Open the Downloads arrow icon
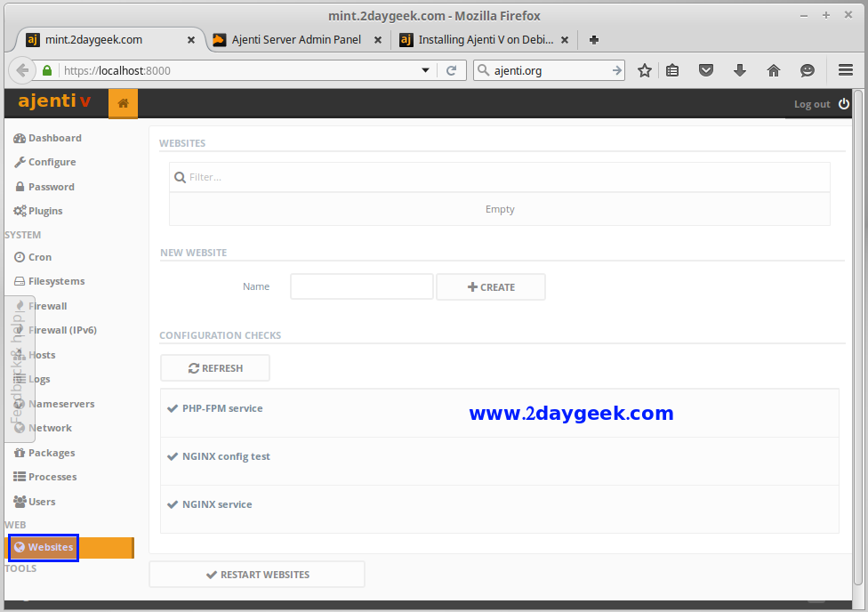The image size is (868, 612). pyautogui.click(x=740, y=70)
